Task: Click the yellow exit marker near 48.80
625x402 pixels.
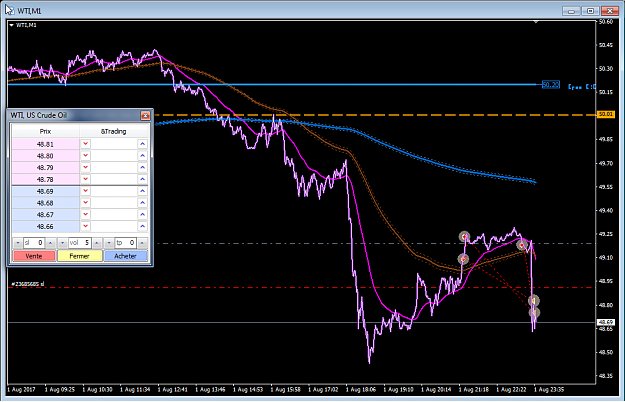Action: 534,301
